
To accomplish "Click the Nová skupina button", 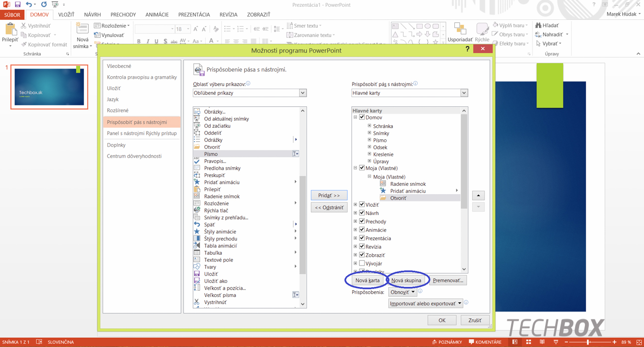I will point(406,281).
